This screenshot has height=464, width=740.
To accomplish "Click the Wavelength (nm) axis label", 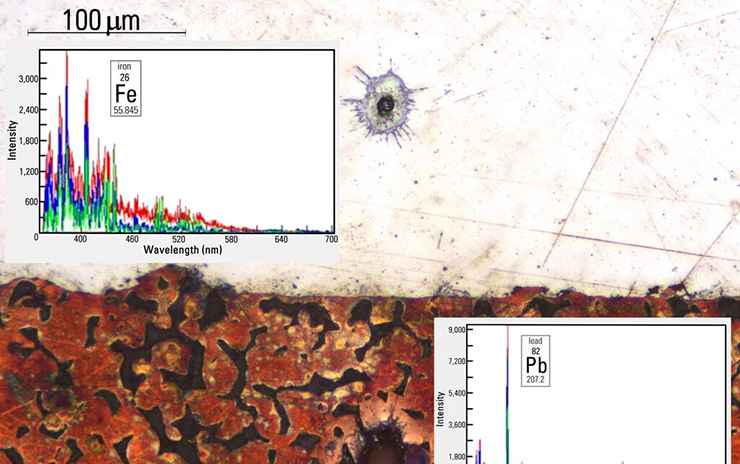I will click(182, 250).
